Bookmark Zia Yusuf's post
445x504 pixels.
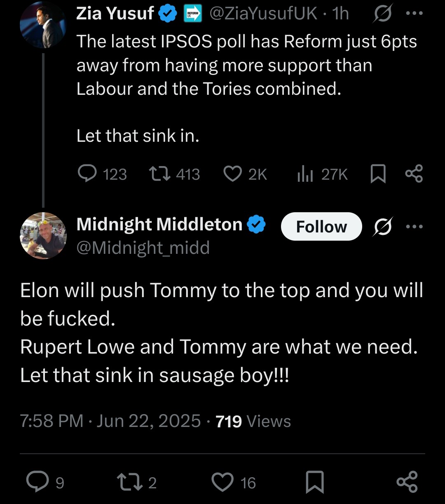(378, 174)
